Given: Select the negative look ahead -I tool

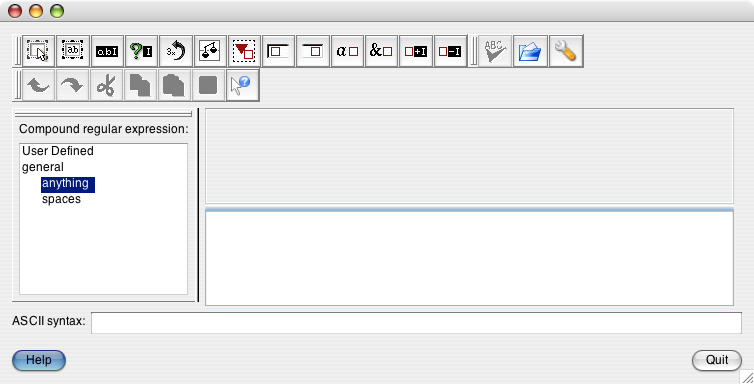Looking at the screenshot, I should [451, 50].
